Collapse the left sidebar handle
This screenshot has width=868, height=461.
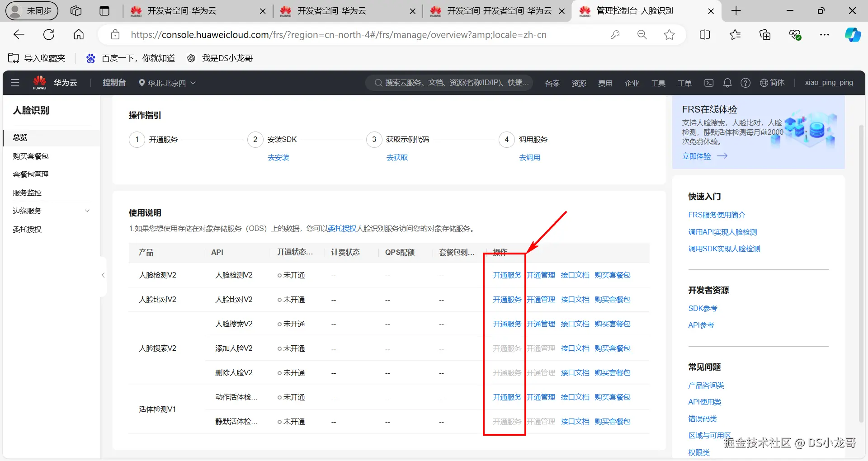point(103,275)
